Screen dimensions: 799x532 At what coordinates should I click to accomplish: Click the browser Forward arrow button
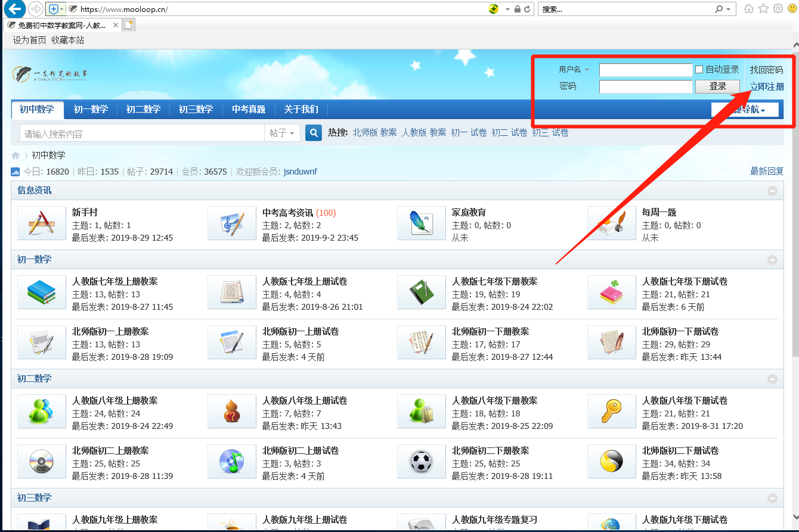tap(35, 9)
